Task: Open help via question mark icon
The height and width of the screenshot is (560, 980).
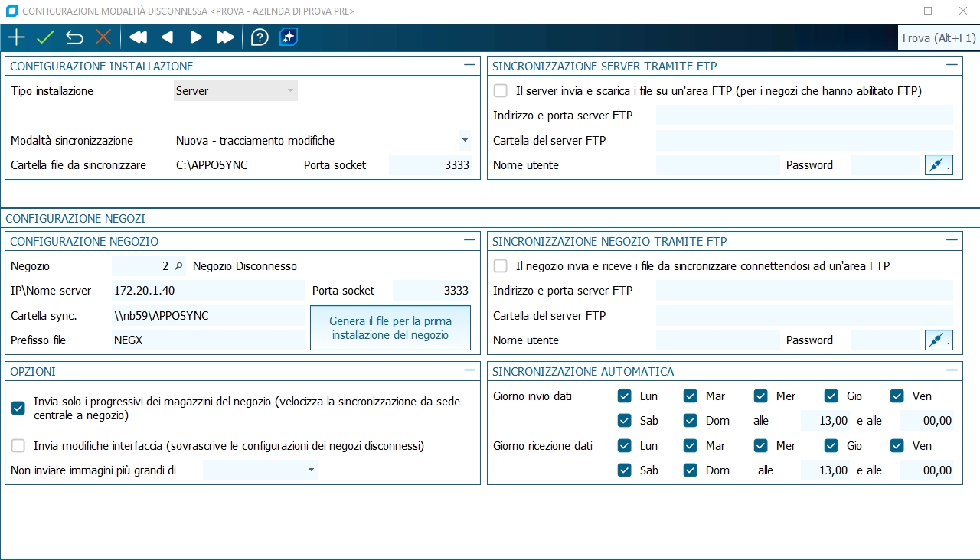Action: pos(260,37)
